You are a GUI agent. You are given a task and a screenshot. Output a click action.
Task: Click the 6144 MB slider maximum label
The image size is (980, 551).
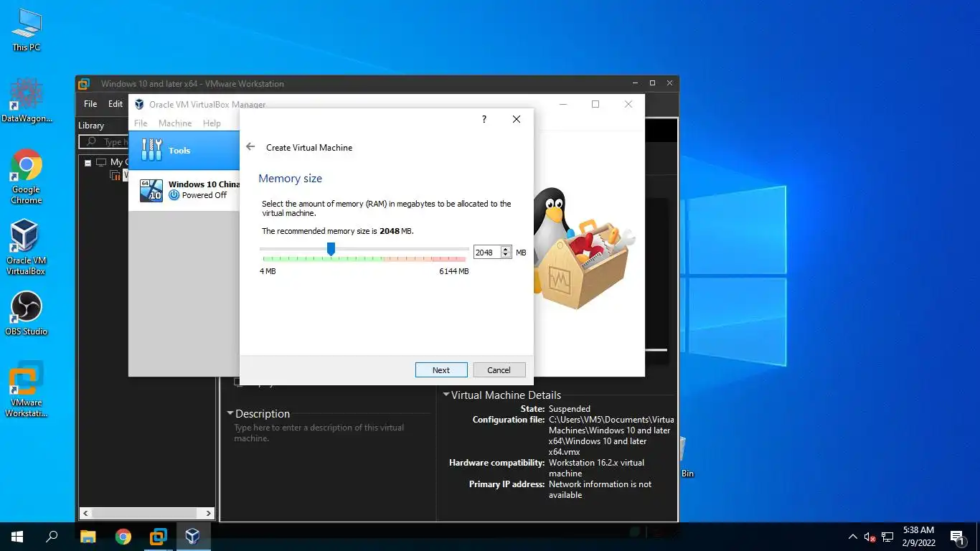(x=453, y=272)
